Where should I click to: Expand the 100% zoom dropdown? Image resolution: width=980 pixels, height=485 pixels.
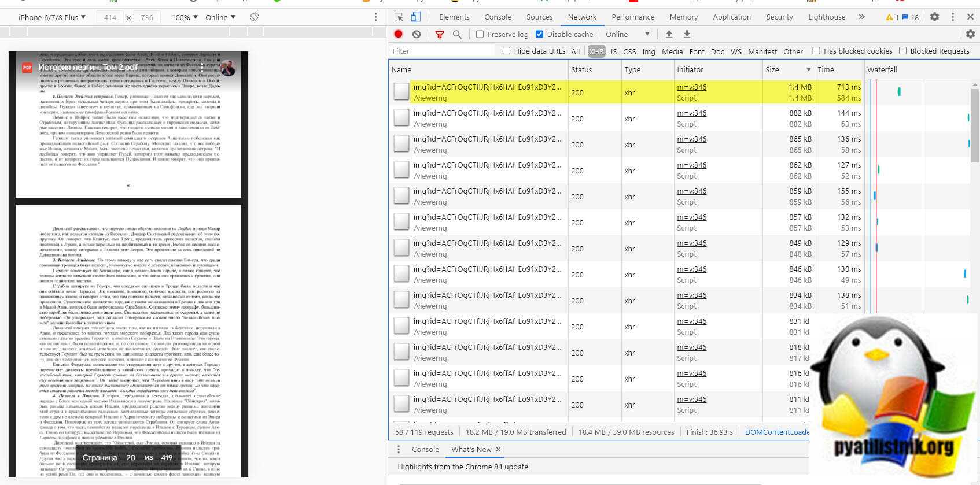click(x=185, y=17)
